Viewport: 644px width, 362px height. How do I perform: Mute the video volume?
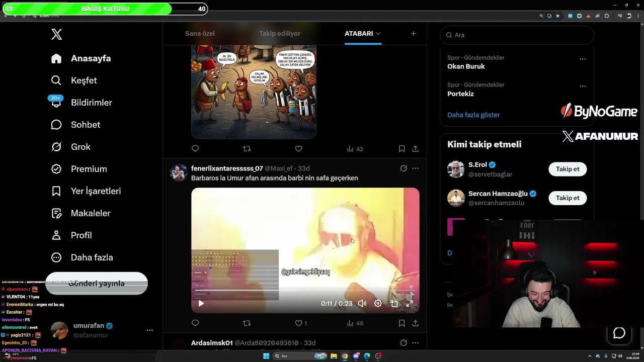[362, 303]
